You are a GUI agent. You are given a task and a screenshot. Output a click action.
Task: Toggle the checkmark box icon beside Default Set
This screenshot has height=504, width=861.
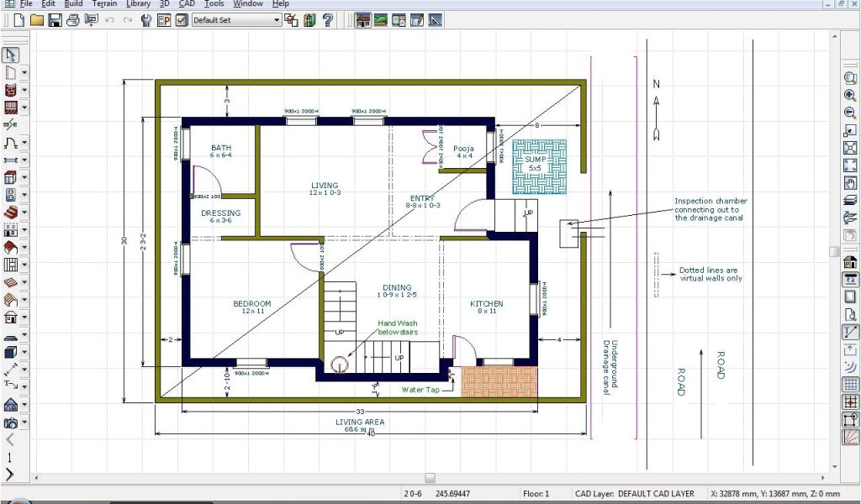182,19
